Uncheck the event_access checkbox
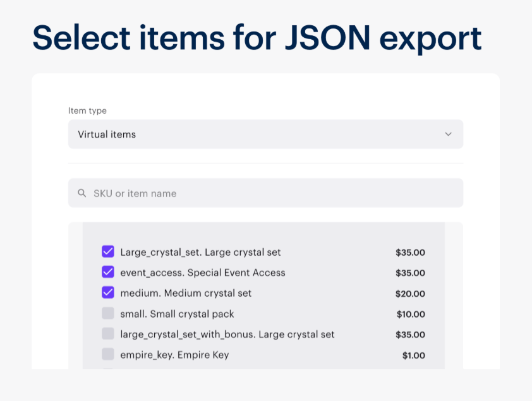Viewport: 532px width, 401px height. click(x=108, y=273)
